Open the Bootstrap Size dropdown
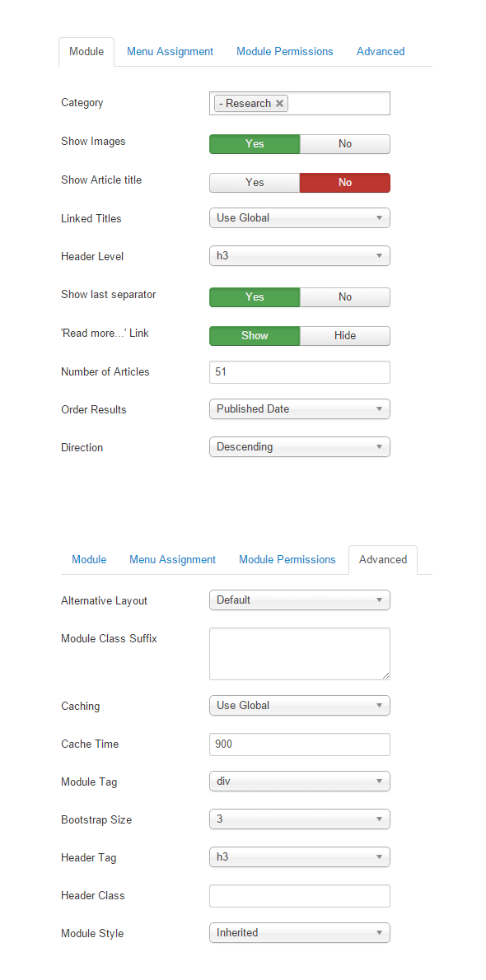Viewport: 486px width, 980px height. 300,819
